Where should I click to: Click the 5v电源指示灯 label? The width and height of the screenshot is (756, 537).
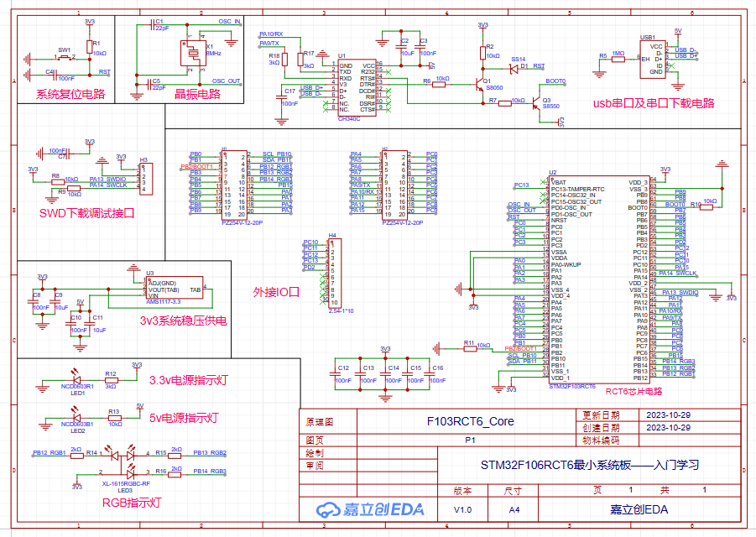click(x=184, y=418)
